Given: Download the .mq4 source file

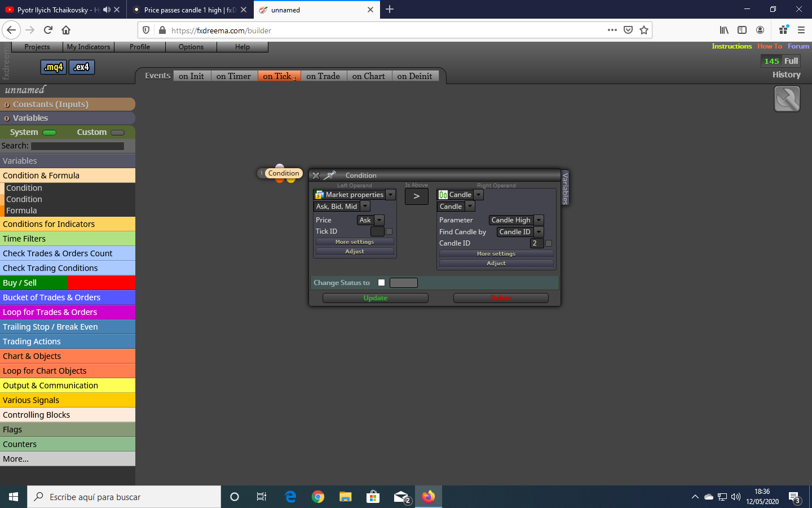Looking at the screenshot, I should click(x=54, y=67).
